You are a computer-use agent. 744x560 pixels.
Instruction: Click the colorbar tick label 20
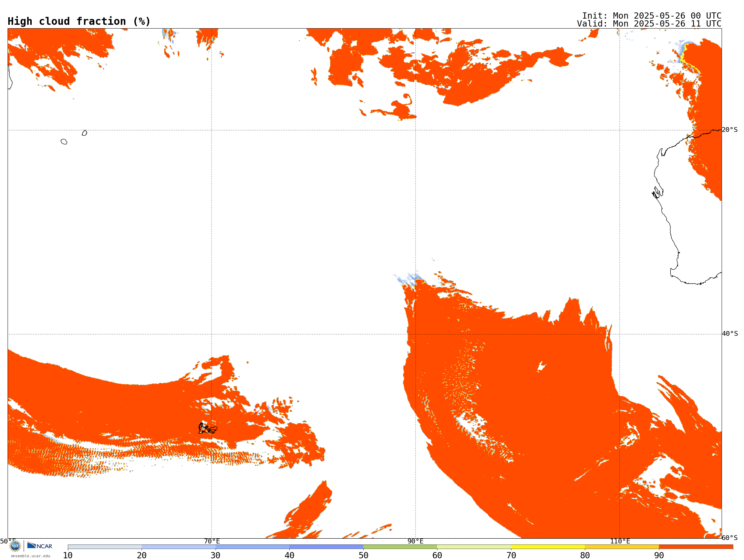click(x=142, y=556)
